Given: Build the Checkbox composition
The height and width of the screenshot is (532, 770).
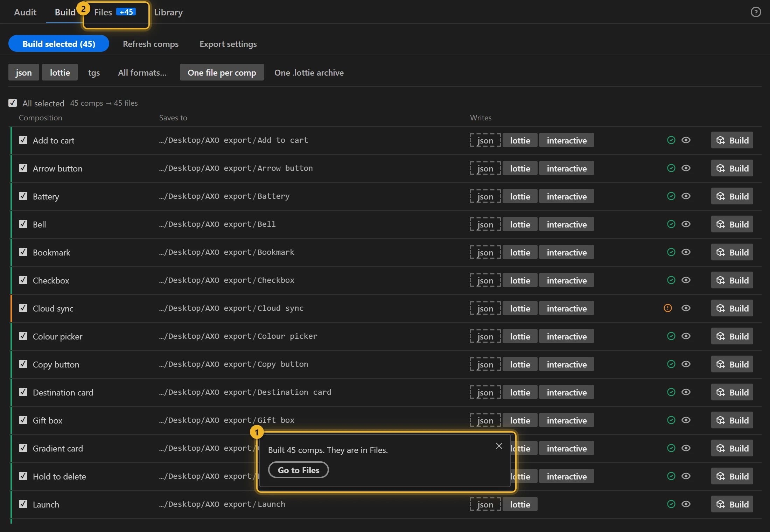Looking at the screenshot, I should coord(732,280).
